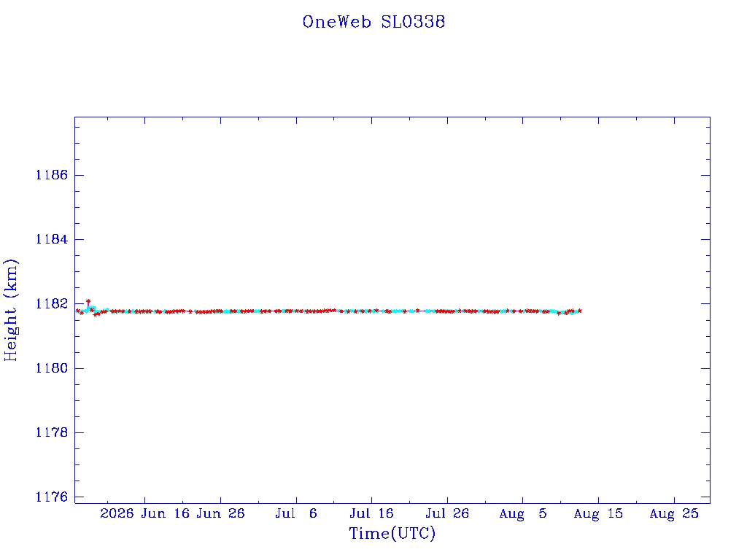This screenshot has height=560, width=747.
Task: Click the 1186 height axis label
Action: [x=52, y=175]
